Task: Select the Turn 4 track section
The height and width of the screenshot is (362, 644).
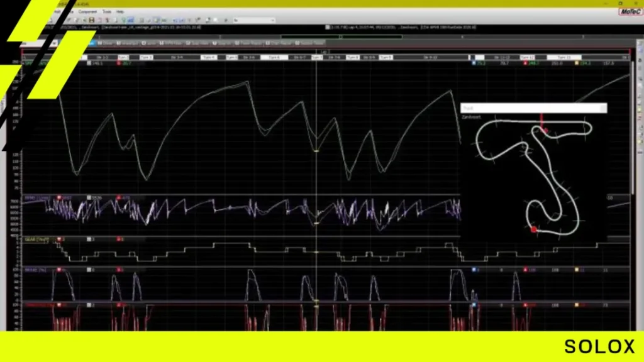Action: 209,57
